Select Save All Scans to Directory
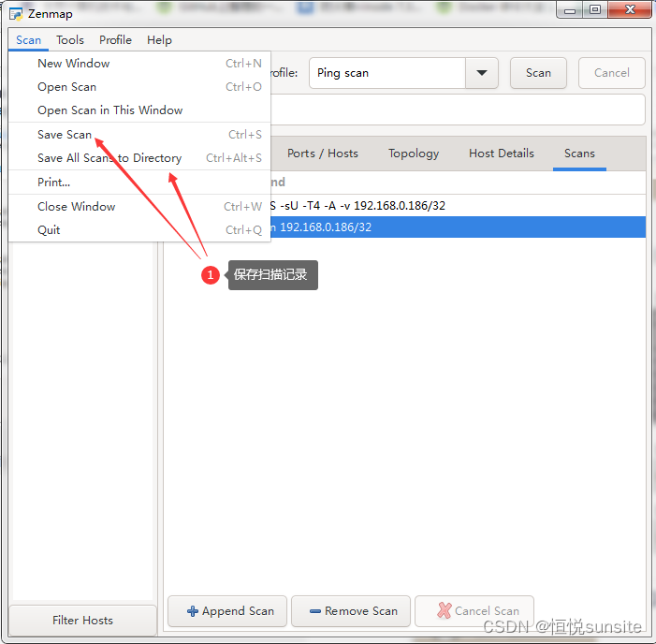 pos(139,158)
